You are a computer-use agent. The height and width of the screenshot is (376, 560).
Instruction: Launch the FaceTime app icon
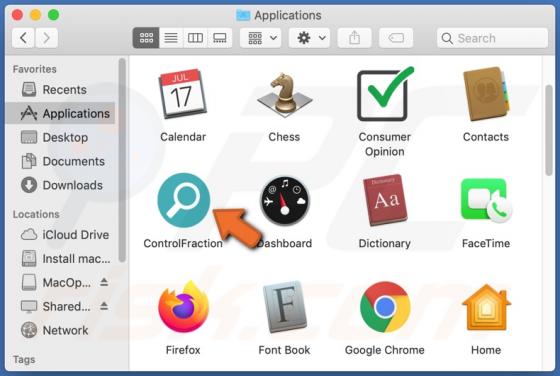click(x=486, y=200)
